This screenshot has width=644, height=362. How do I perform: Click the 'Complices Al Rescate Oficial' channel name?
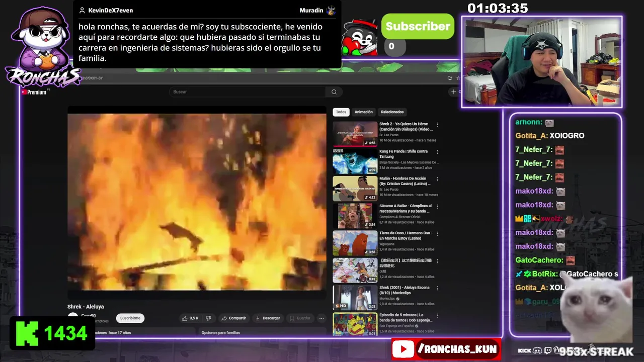tap(399, 217)
